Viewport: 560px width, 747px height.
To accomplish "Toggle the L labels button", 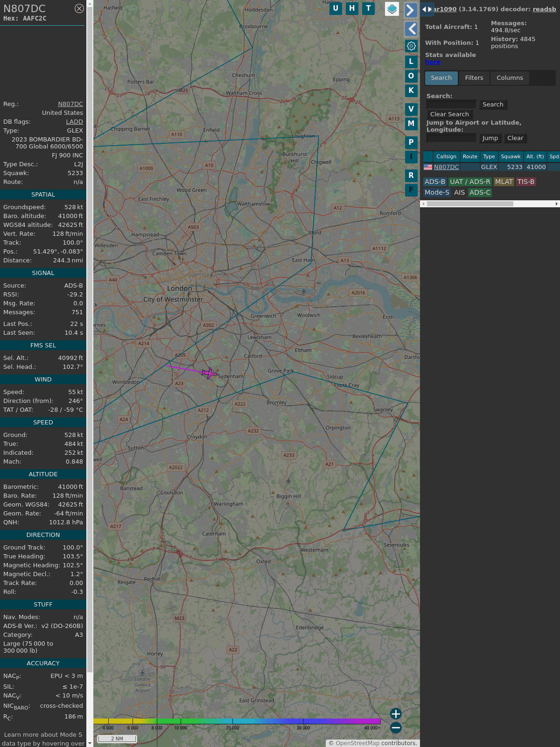I will 411,61.
